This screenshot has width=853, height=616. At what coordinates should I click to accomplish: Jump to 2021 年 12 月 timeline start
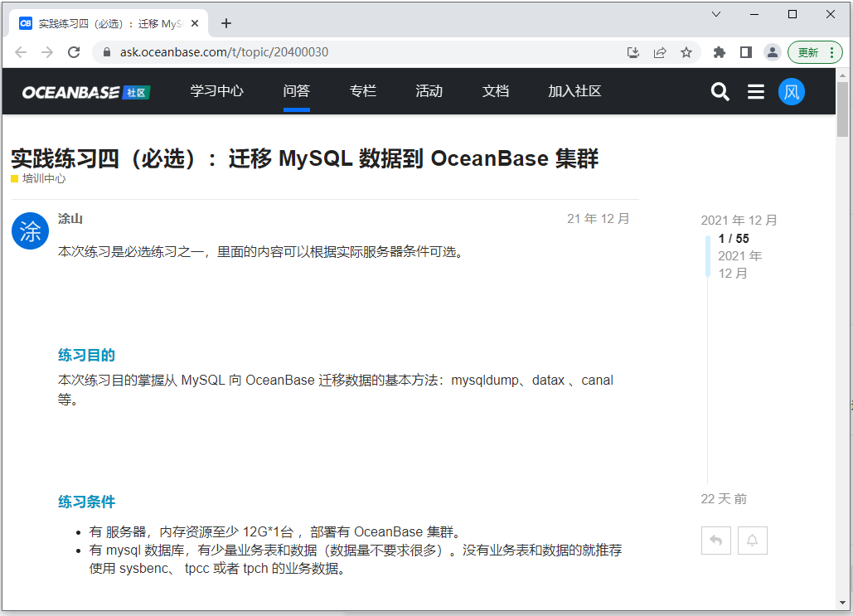(x=739, y=221)
